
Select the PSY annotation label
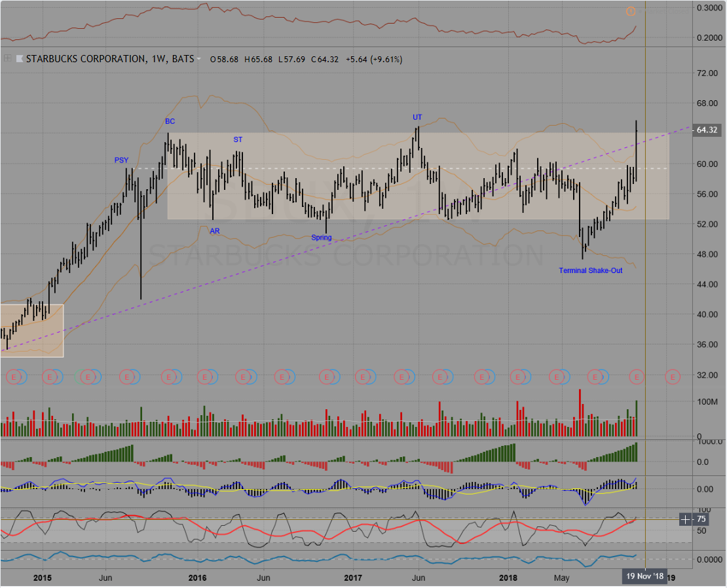coord(121,160)
